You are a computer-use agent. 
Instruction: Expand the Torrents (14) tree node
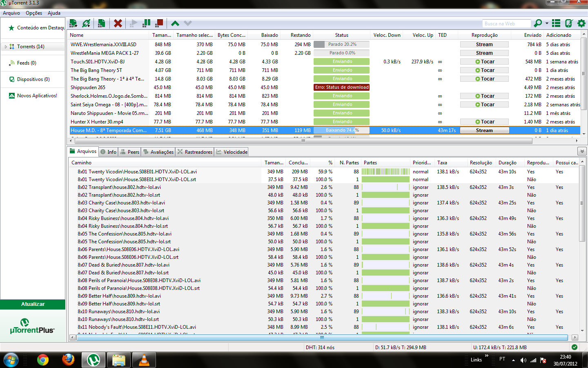pos(6,47)
